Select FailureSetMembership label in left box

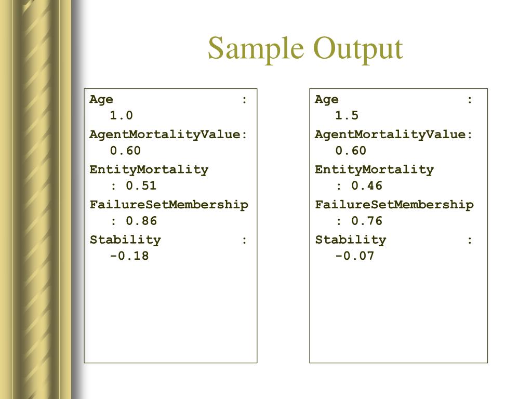[x=169, y=205]
